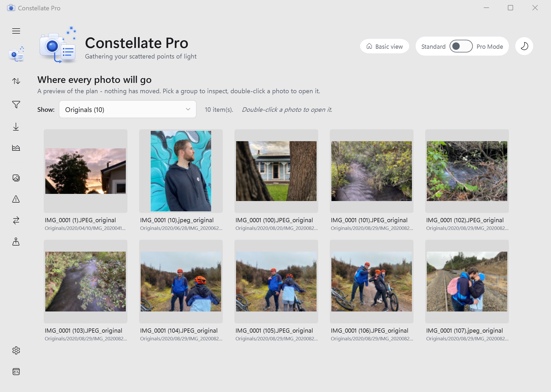Maximize the Constellate Pro window
551x392 pixels.
510,8
